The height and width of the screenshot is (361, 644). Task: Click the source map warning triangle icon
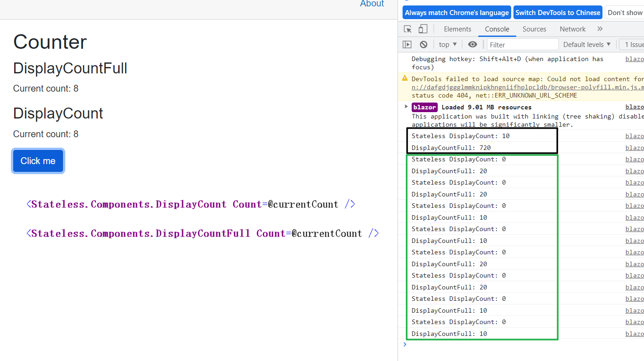pyautogui.click(x=405, y=78)
